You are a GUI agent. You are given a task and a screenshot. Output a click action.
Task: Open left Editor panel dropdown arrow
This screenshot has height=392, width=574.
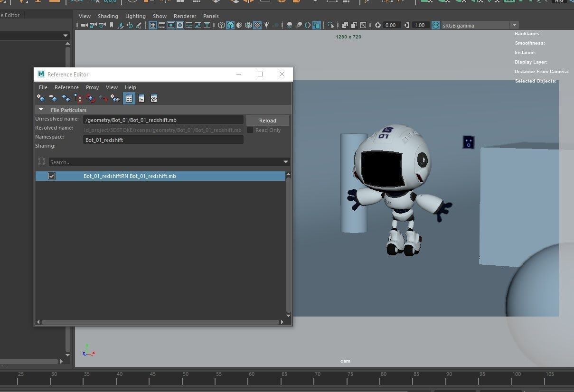[x=66, y=36]
